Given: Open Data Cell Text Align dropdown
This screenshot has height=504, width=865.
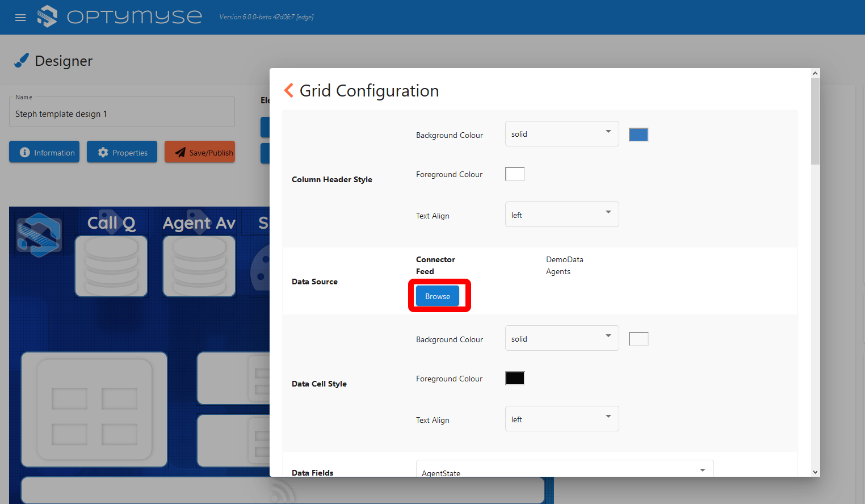Looking at the screenshot, I should tap(561, 419).
